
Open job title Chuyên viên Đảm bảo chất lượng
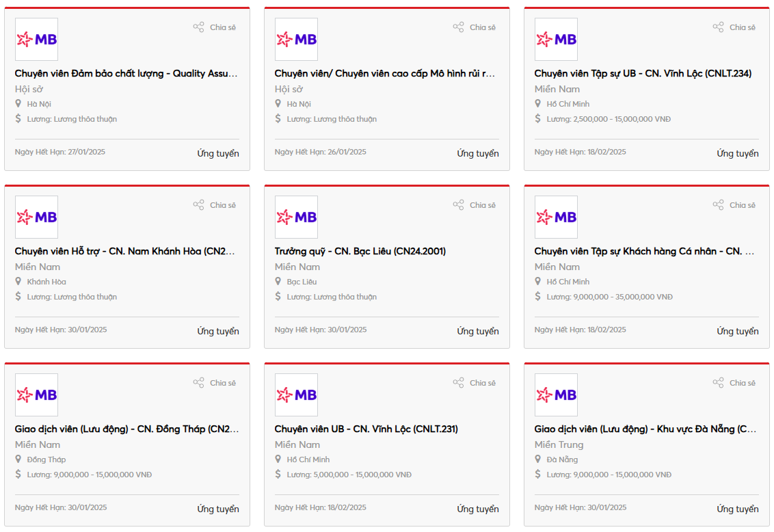coord(126,74)
